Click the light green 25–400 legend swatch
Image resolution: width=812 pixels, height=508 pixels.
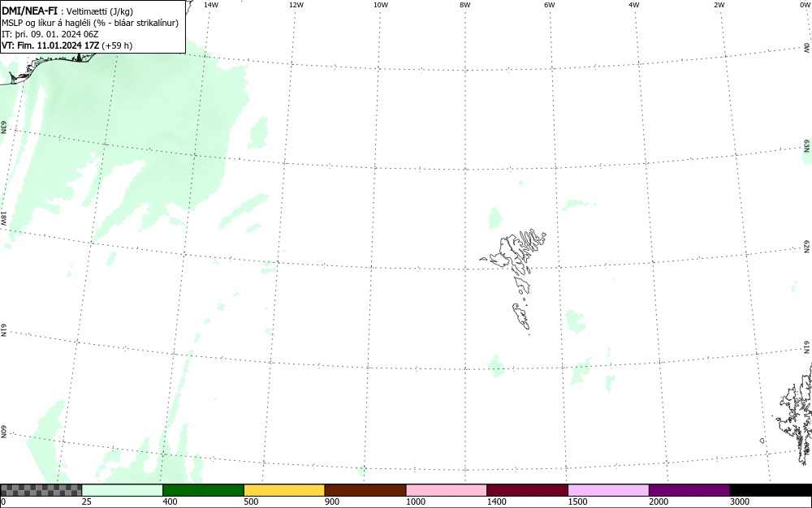pos(123,490)
